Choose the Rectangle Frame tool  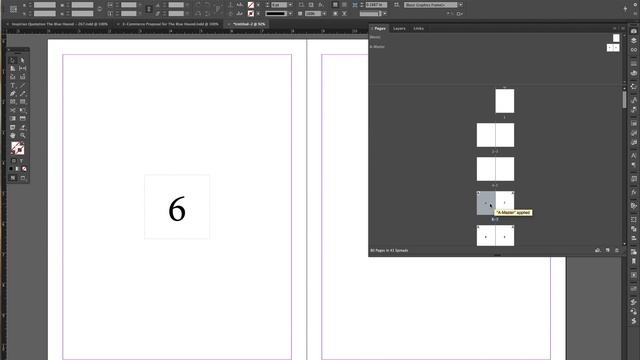[x=13, y=102]
